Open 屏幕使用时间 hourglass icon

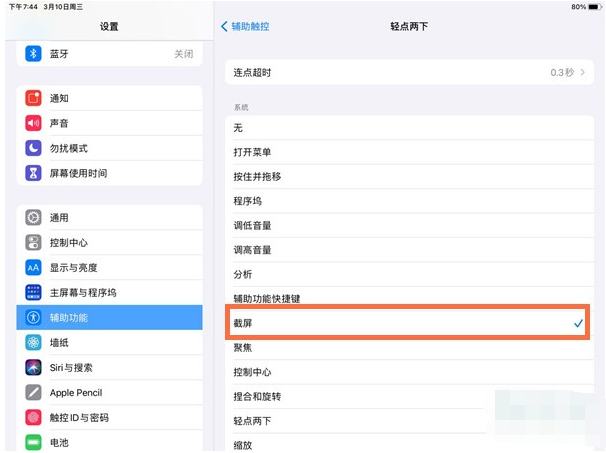tap(33, 173)
